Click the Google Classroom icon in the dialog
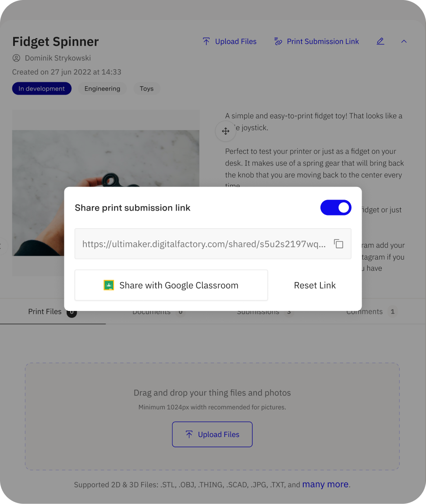 click(x=109, y=285)
